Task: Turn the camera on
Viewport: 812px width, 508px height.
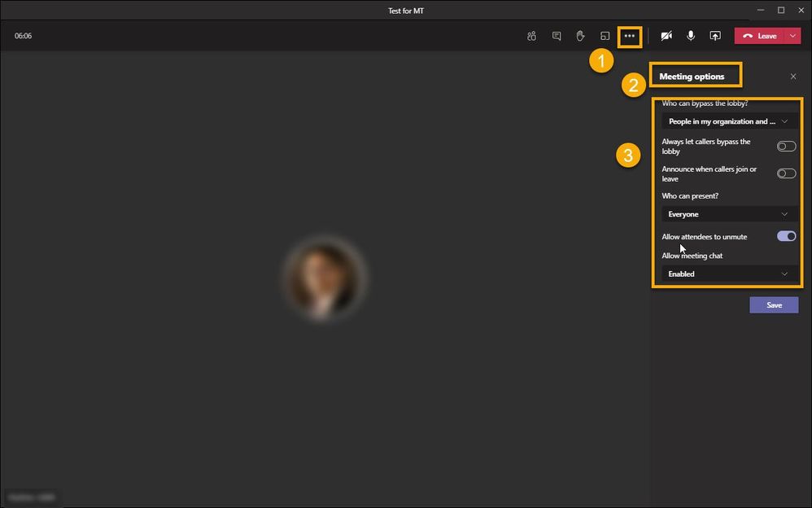Action: tap(666, 36)
